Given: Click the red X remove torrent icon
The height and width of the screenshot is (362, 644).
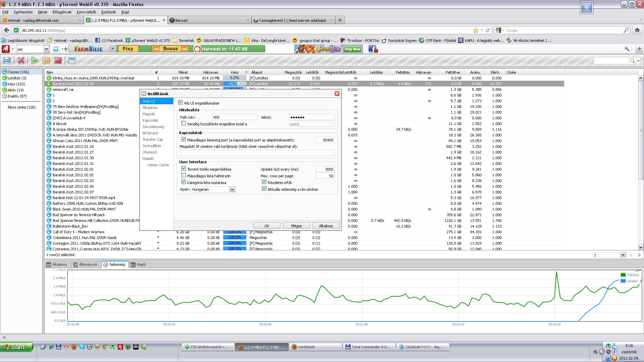Looking at the screenshot, I should [x=21, y=61].
